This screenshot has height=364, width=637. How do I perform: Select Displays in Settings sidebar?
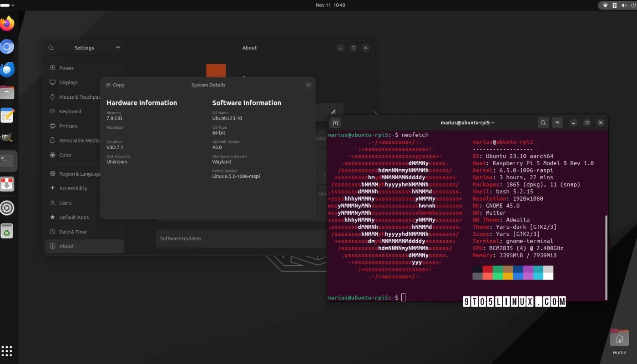85,82
